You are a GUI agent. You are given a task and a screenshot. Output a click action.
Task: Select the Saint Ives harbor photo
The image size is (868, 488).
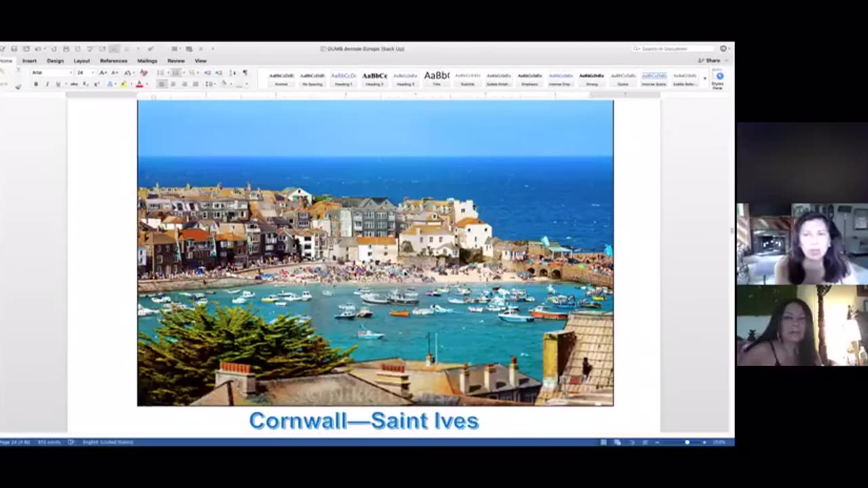coord(376,253)
